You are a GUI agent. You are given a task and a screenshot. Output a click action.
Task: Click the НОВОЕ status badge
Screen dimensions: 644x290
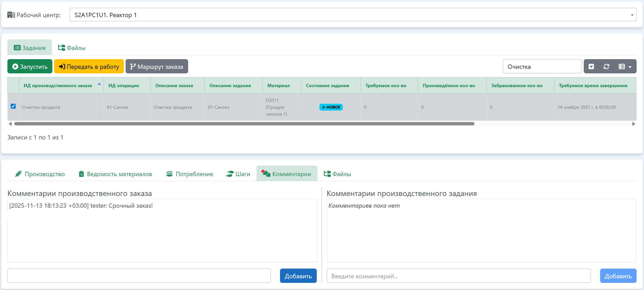[331, 107]
